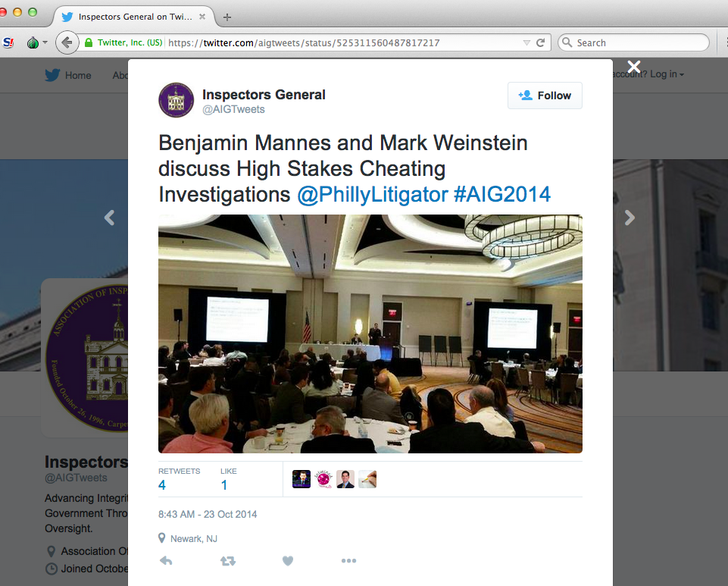Advance to the next tweet arrow
The width and height of the screenshot is (728, 586).
click(630, 218)
